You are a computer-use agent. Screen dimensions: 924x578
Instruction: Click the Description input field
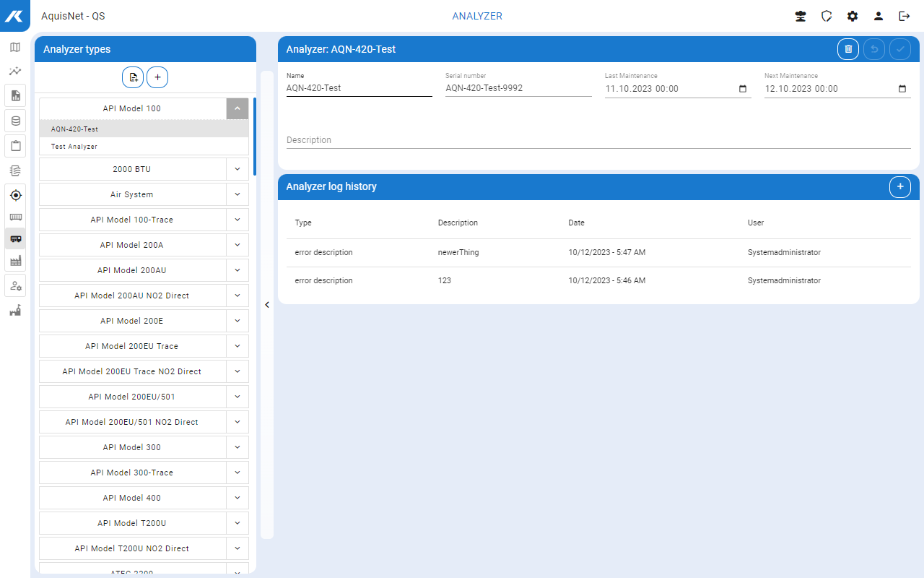(x=598, y=140)
